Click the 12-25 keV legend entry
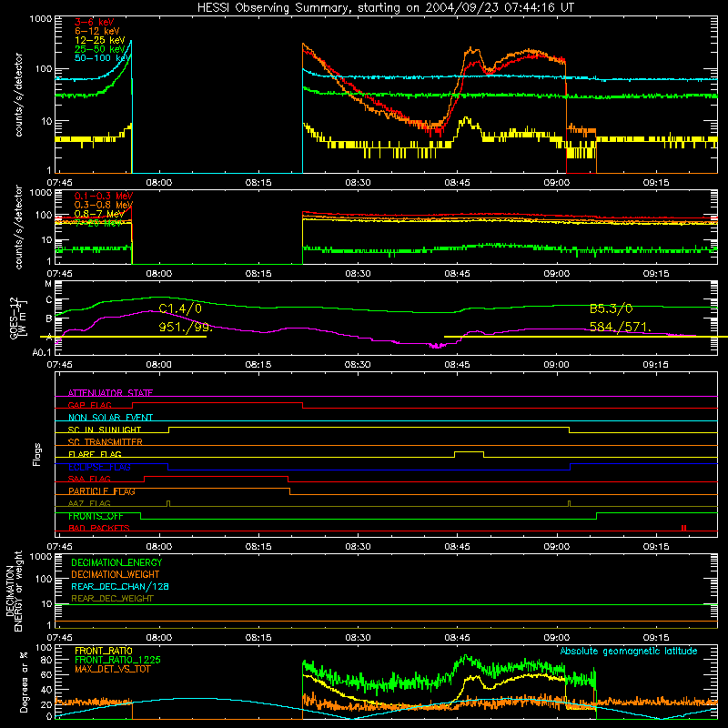This screenshot has height=728, width=728. click(x=99, y=40)
